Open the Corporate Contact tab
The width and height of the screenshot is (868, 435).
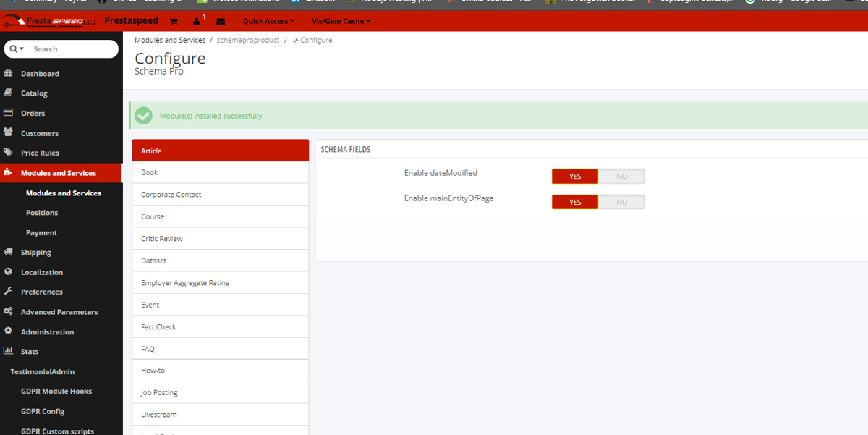[221, 194]
